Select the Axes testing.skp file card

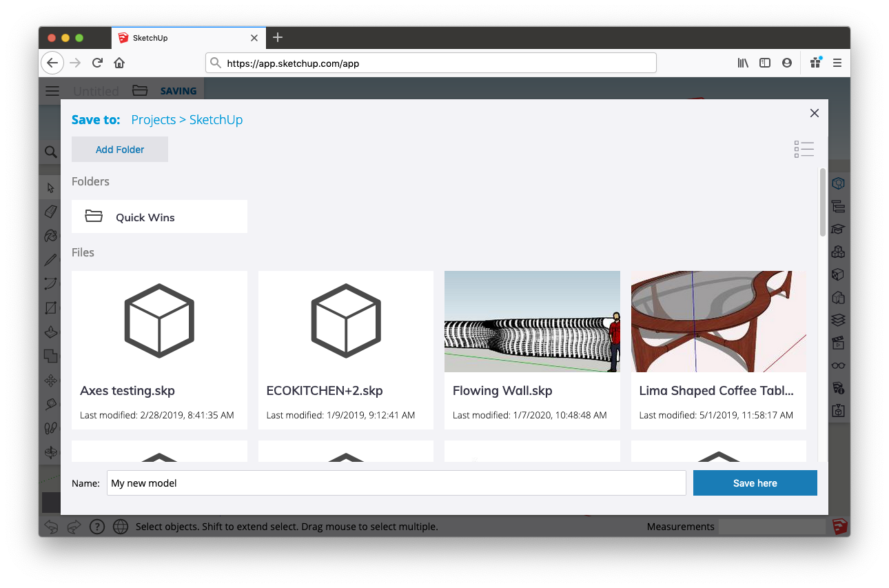pyautogui.click(x=159, y=349)
